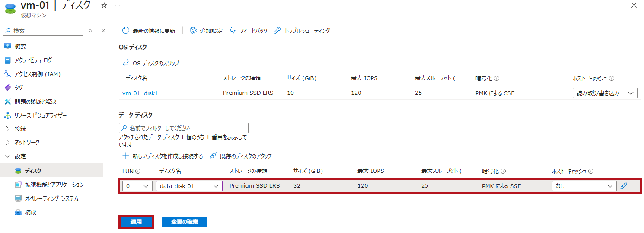Viewport: 644px width, 233px height.
Task: Click info icon next to LUN header
Action: 138,172
